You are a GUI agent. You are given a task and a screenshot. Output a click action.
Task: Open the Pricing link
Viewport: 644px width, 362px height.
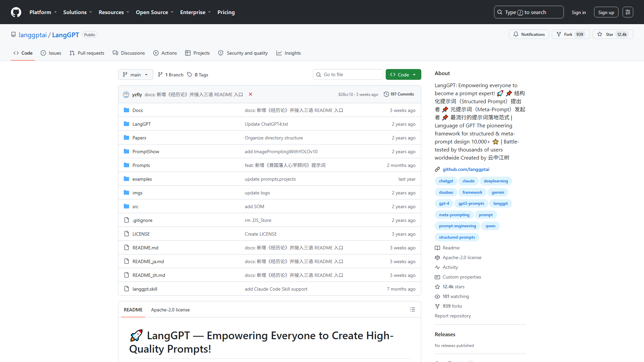point(226,12)
